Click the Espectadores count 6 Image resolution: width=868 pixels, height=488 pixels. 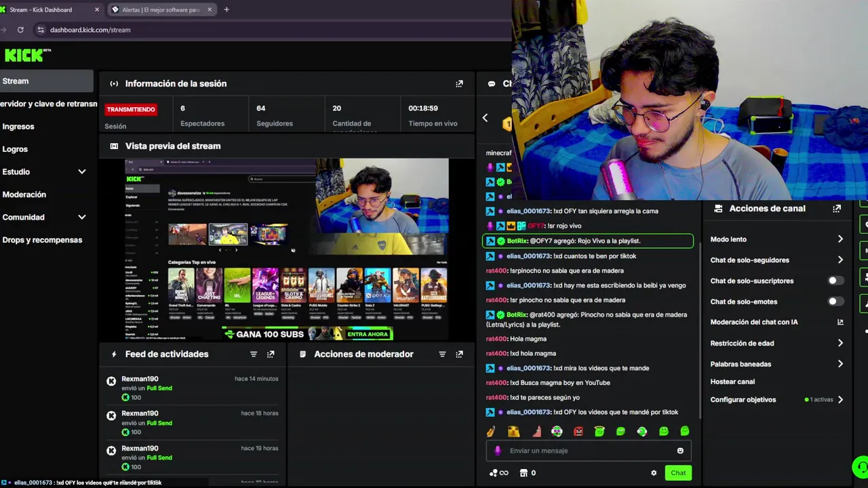(x=182, y=108)
